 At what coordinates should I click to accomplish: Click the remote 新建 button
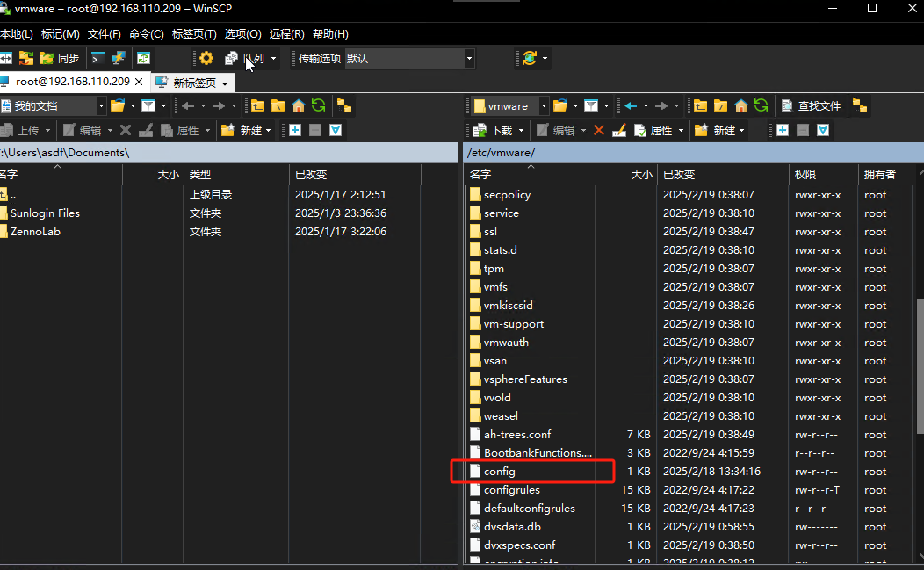point(715,130)
